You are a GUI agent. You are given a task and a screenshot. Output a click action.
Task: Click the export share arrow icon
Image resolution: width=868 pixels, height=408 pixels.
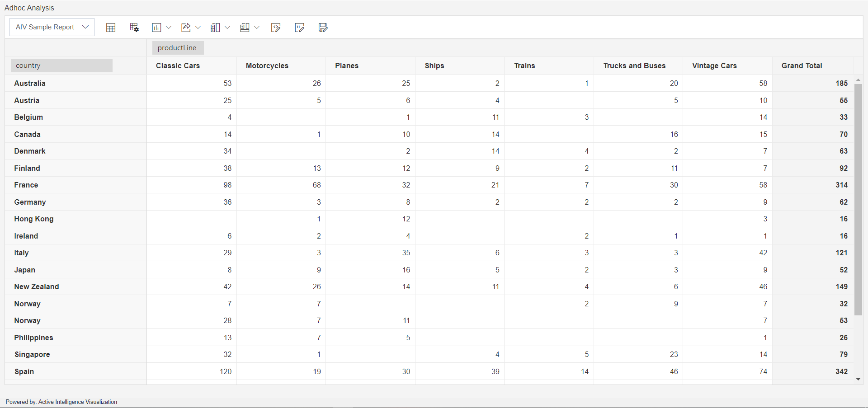coord(186,28)
